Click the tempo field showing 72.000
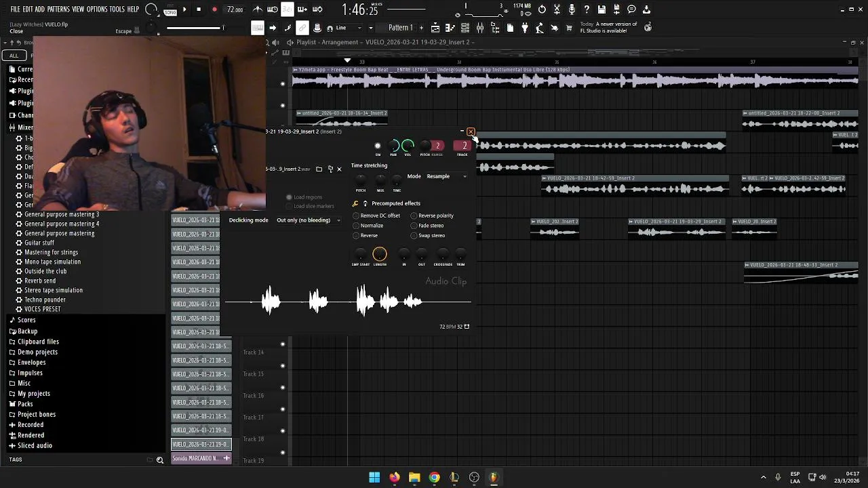Viewport: 868px width, 488px height. pos(235,9)
